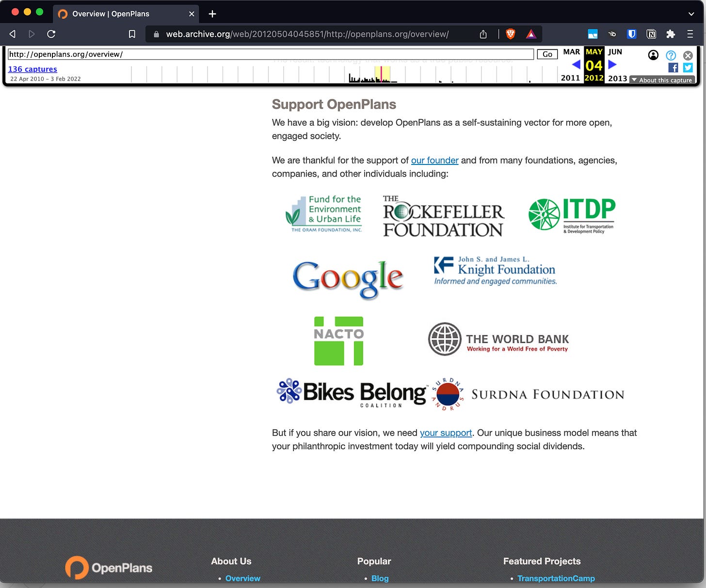
Task: Click the 'About Us' footer heading
Action: pyautogui.click(x=231, y=561)
